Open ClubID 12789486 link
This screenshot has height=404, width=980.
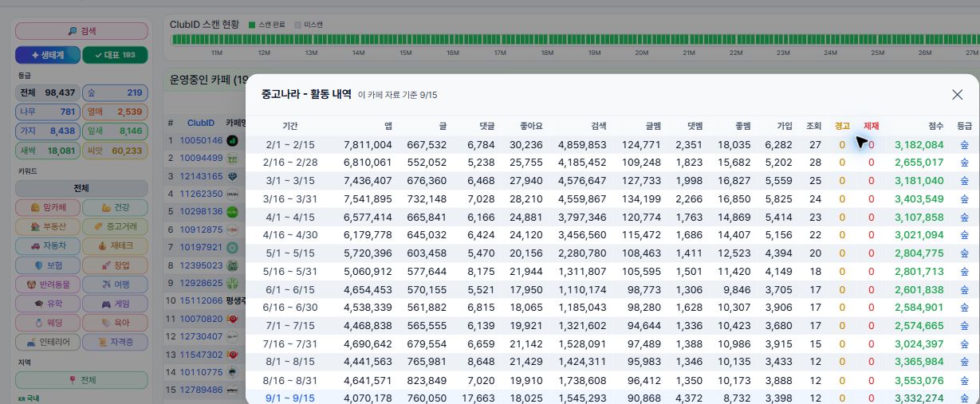[x=201, y=390]
